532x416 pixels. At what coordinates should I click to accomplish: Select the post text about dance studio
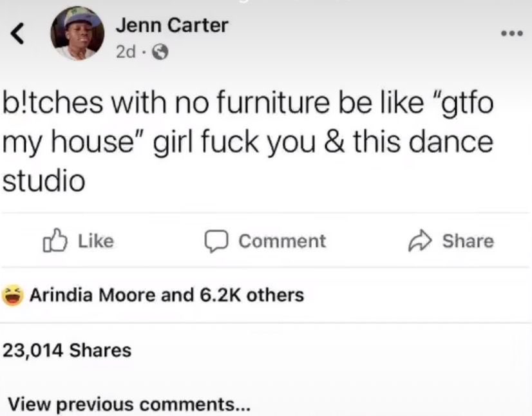tap(248, 141)
